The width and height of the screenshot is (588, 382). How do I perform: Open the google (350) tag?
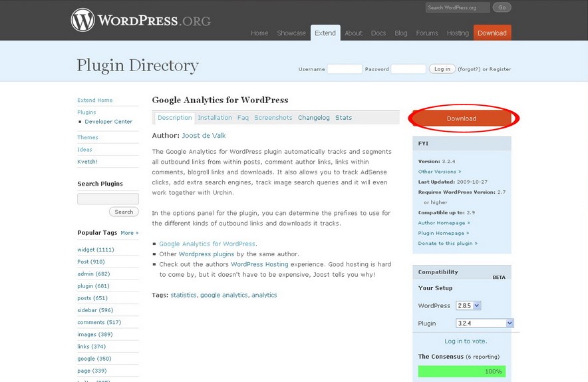94,359
